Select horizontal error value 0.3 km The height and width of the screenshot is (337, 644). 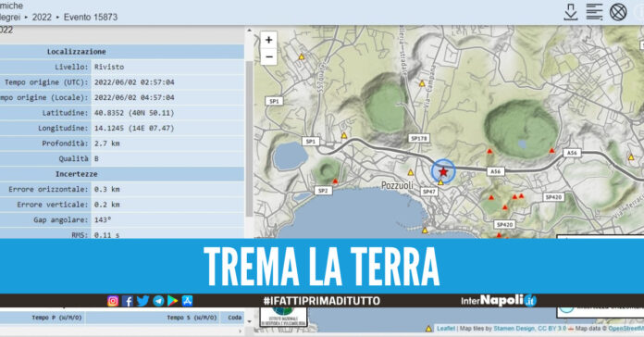tap(106, 190)
